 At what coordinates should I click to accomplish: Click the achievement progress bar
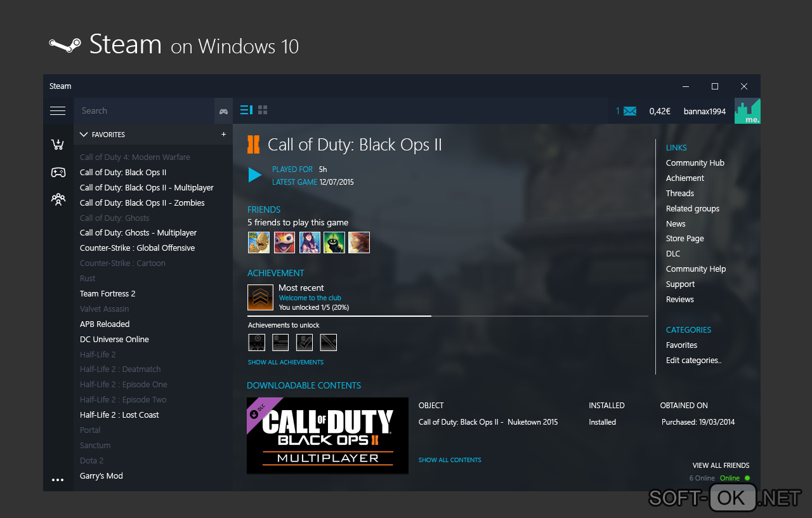tap(448, 315)
